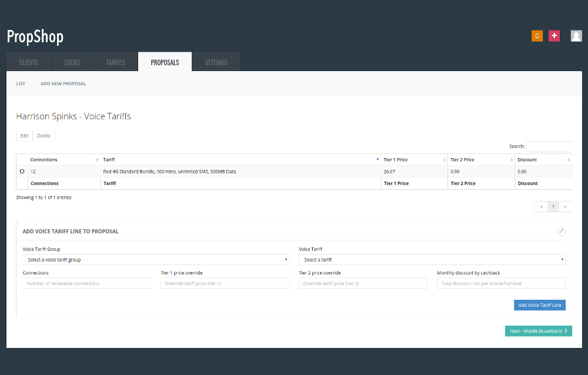The height and width of the screenshot is (375, 588).
Task: Go to previous page arrow
Action: pyautogui.click(x=540, y=207)
